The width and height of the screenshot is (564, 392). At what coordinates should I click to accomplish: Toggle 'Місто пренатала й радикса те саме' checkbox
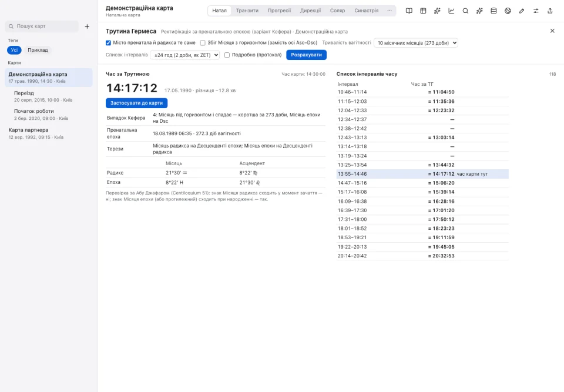108,43
